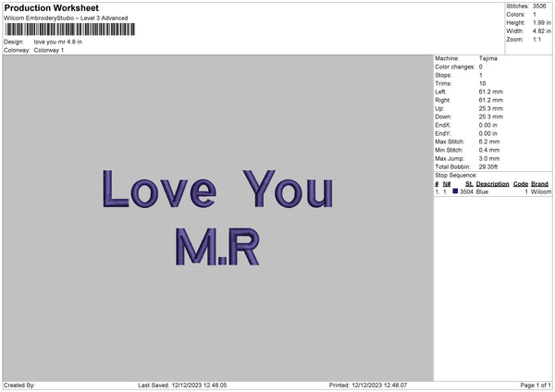
Task: Click the Stop Sequence heading
Action: (456, 176)
